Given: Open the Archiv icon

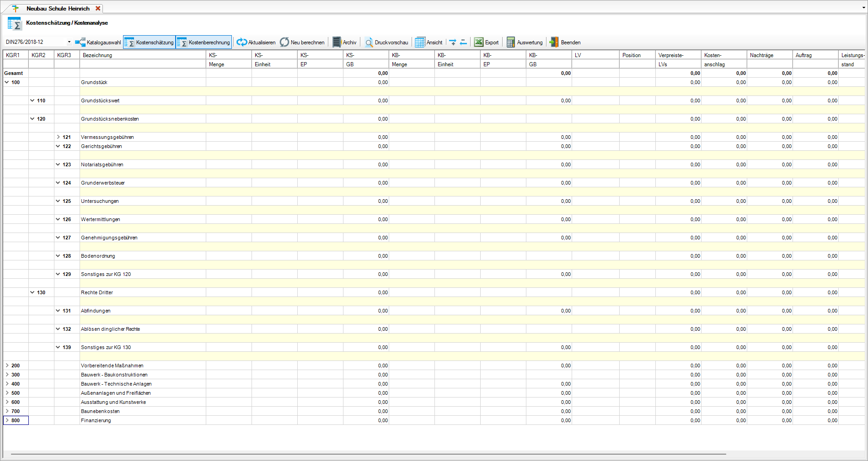Looking at the screenshot, I should 337,42.
